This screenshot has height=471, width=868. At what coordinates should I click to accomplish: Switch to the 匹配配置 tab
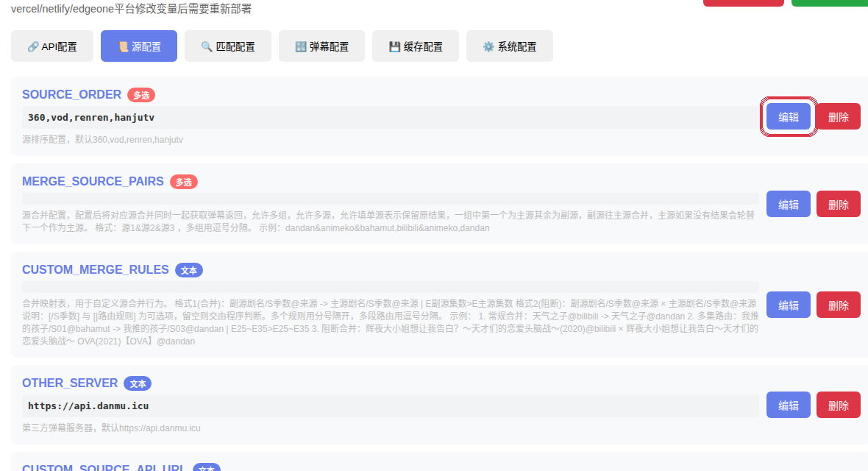point(228,46)
